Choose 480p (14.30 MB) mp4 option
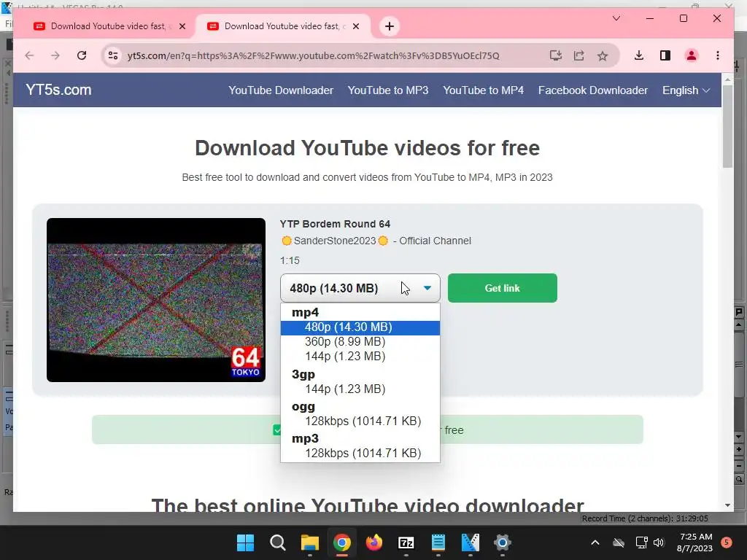Image resolution: width=747 pixels, height=560 pixels. coord(360,327)
